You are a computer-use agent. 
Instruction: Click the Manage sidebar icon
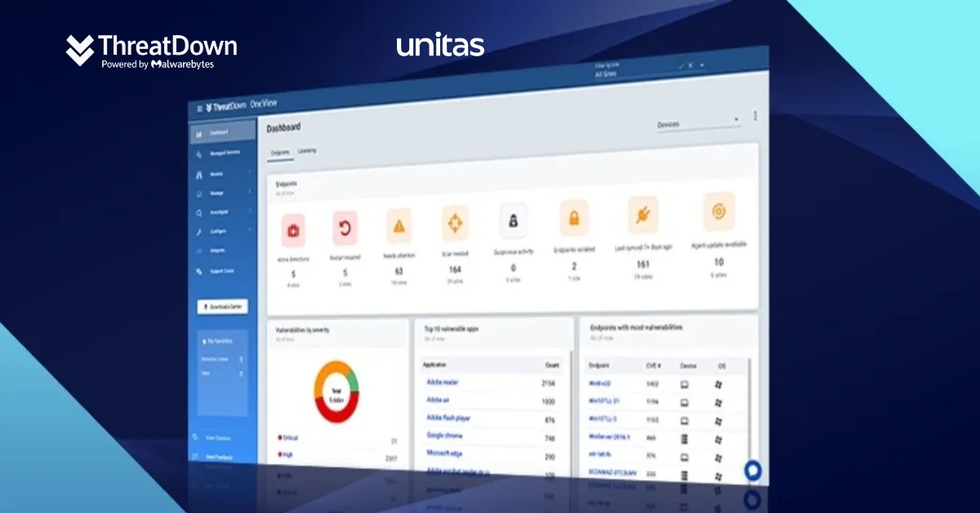point(199,194)
